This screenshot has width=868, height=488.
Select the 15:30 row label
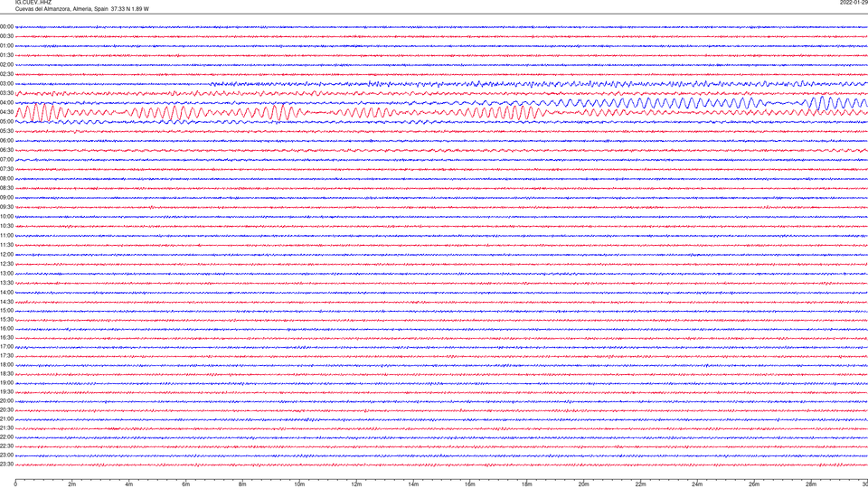6,320
